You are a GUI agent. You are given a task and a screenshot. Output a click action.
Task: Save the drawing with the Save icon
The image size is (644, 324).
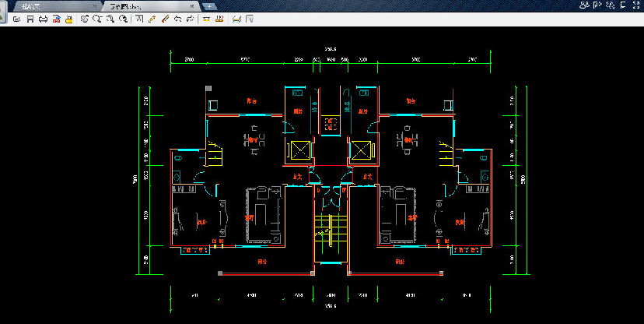coord(30,19)
